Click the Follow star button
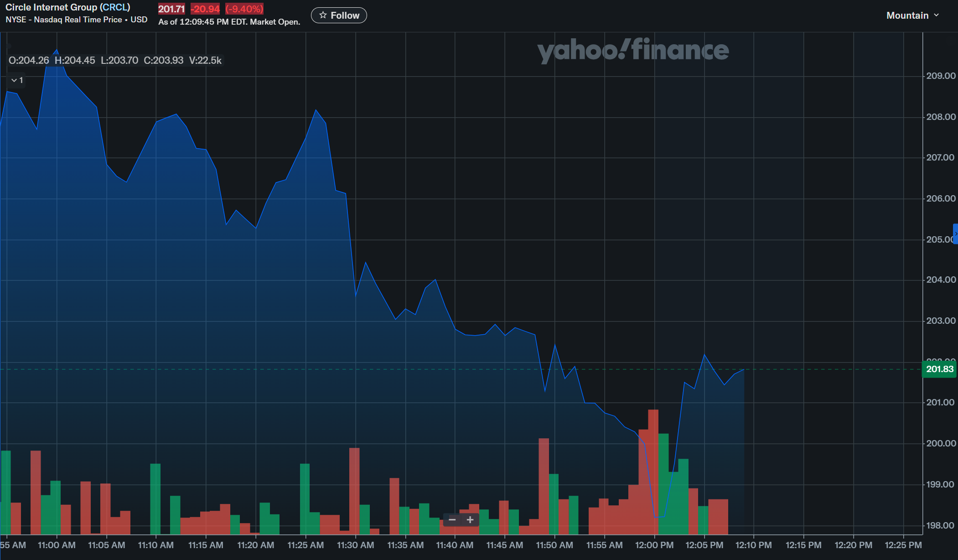The image size is (958, 560). [339, 16]
